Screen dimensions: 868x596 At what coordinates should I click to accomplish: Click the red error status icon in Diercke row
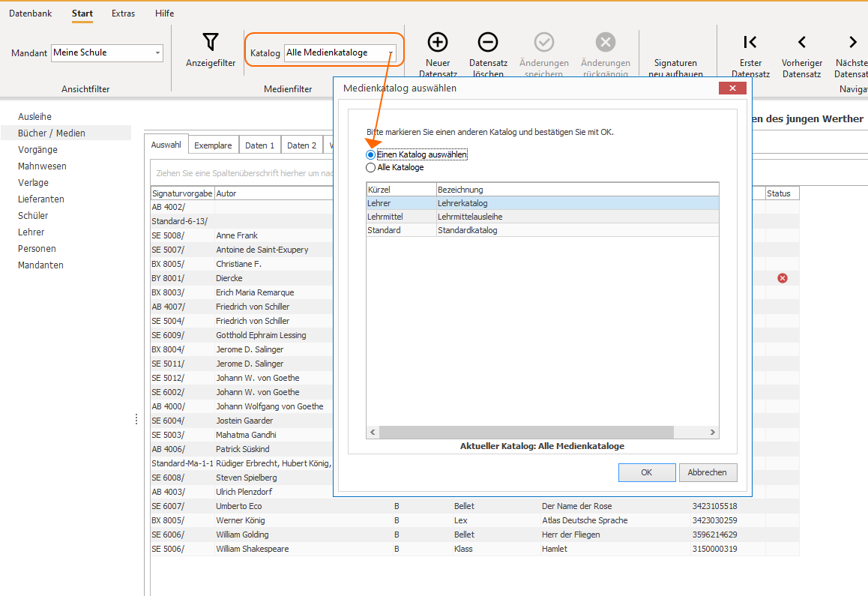783,278
